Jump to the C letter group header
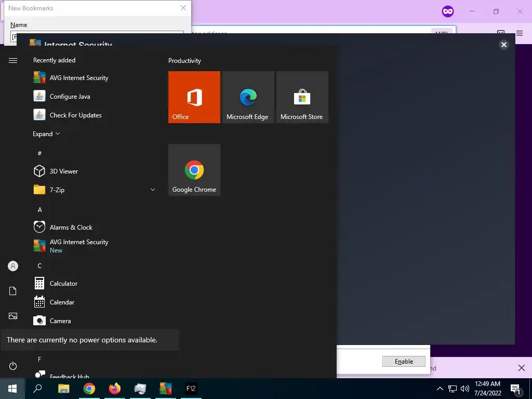 click(x=39, y=265)
